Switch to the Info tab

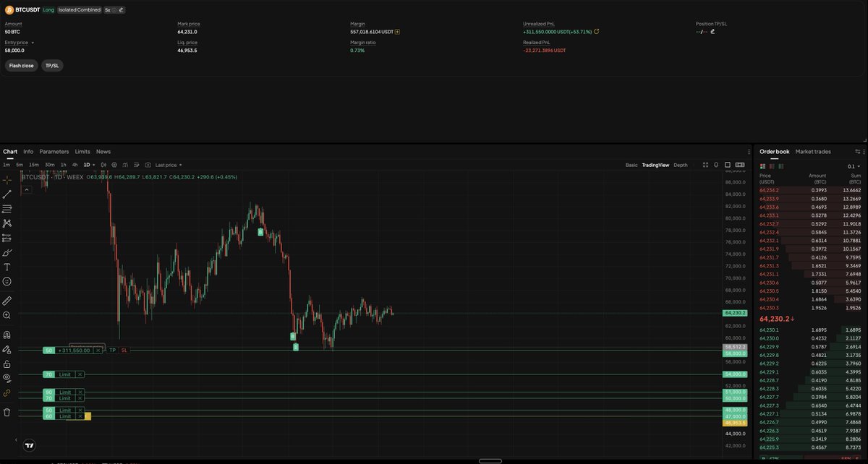(x=28, y=152)
